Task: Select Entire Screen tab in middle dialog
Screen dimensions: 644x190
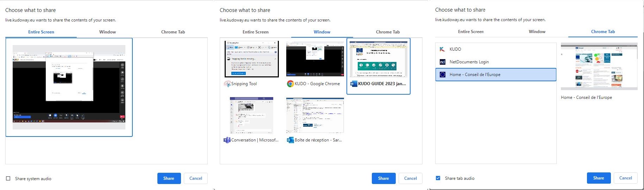Action: pyautogui.click(x=256, y=32)
